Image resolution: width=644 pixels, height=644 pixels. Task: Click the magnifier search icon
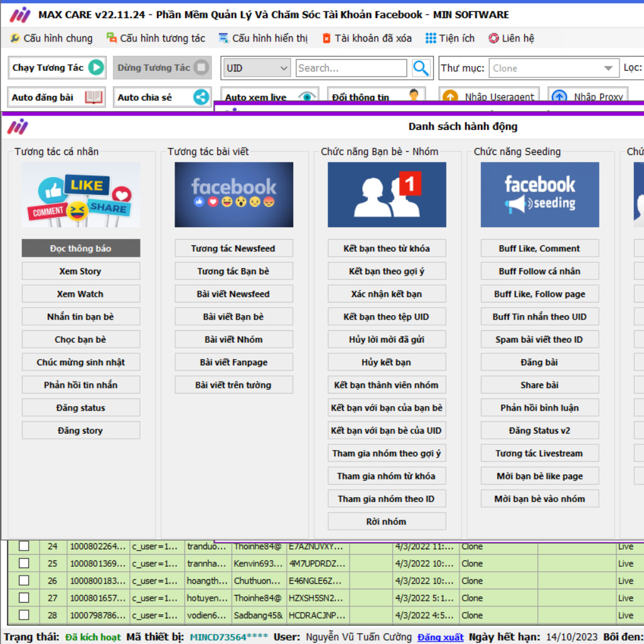pyautogui.click(x=421, y=68)
